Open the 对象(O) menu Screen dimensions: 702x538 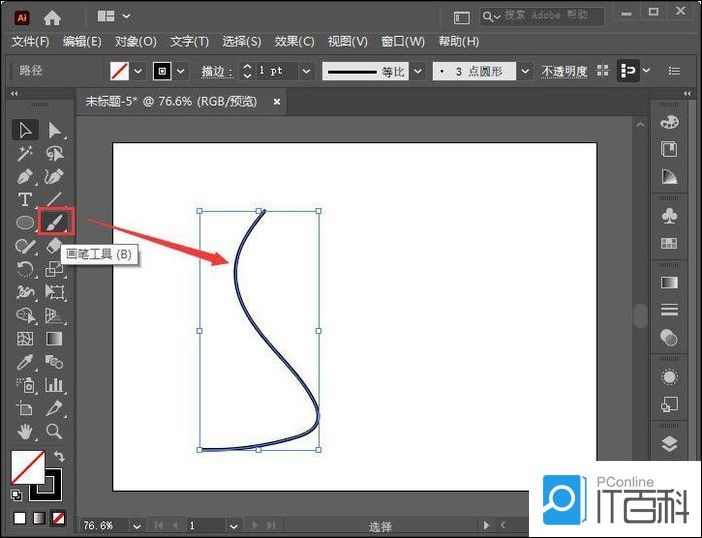(135, 42)
